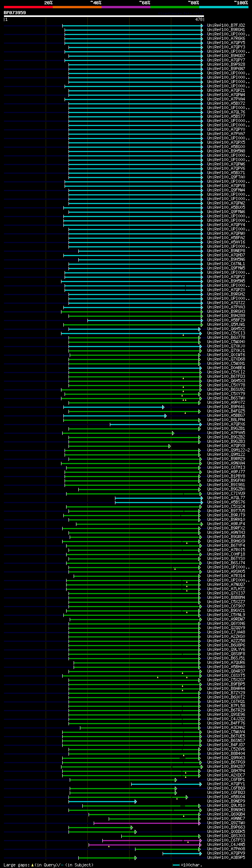252x868 pixels.
Task: Select hit label UniRef100_B9HGD7
Action: click(226, 56)
